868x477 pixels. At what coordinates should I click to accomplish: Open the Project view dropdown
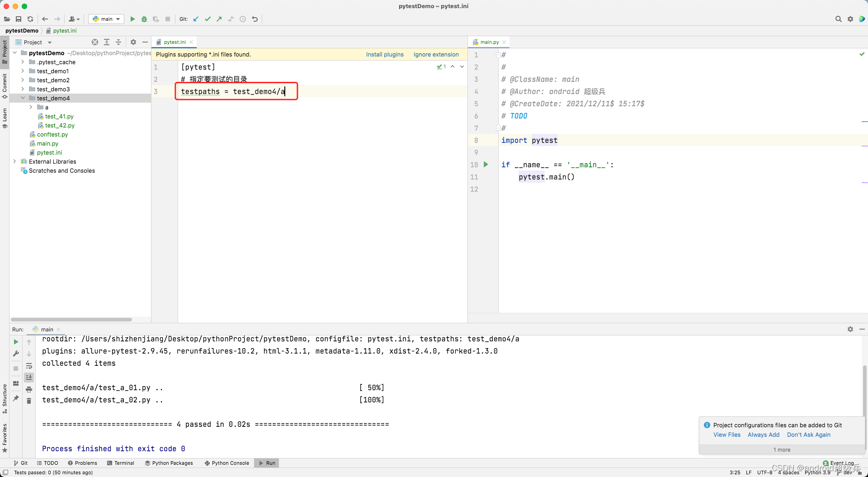click(x=34, y=42)
